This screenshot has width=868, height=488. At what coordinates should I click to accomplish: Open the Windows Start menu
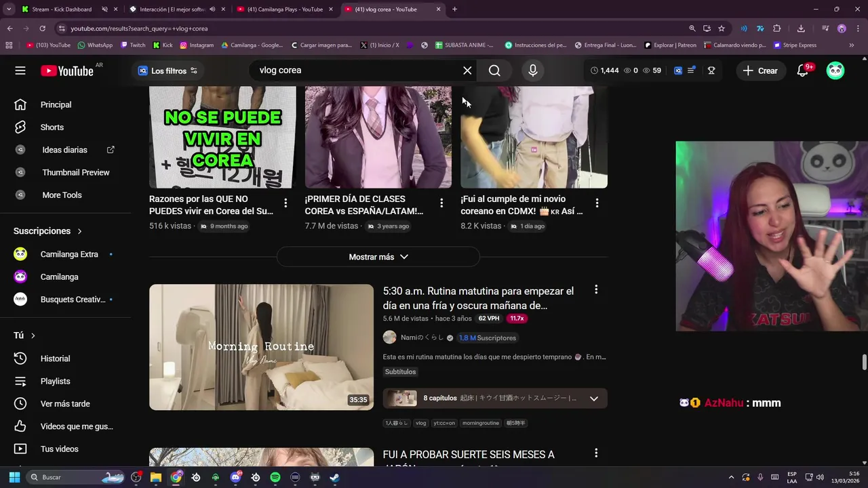(x=14, y=477)
